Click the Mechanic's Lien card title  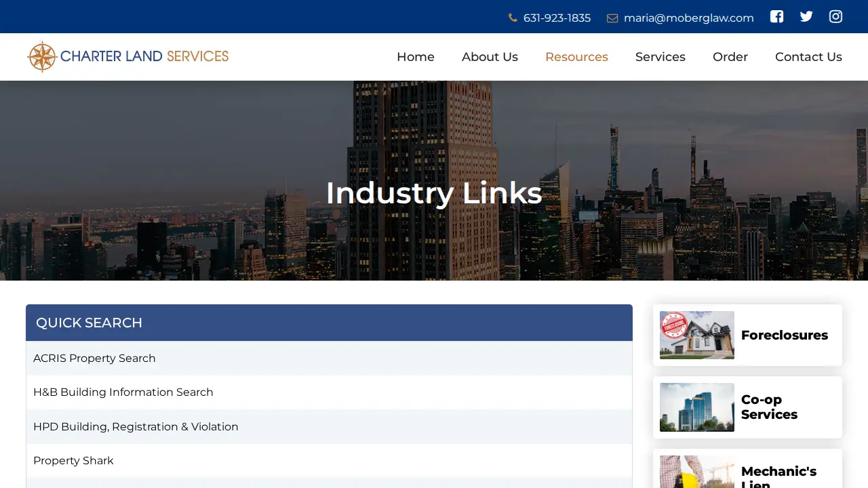point(778,476)
